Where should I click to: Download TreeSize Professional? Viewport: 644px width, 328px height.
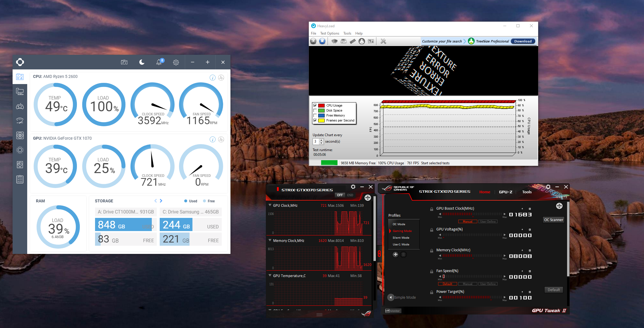click(x=523, y=41)
